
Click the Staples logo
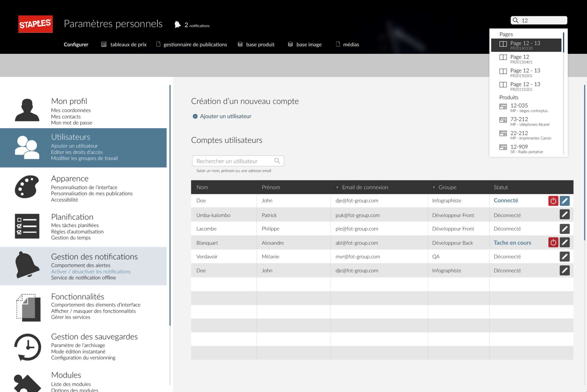(x=36, y=24)
